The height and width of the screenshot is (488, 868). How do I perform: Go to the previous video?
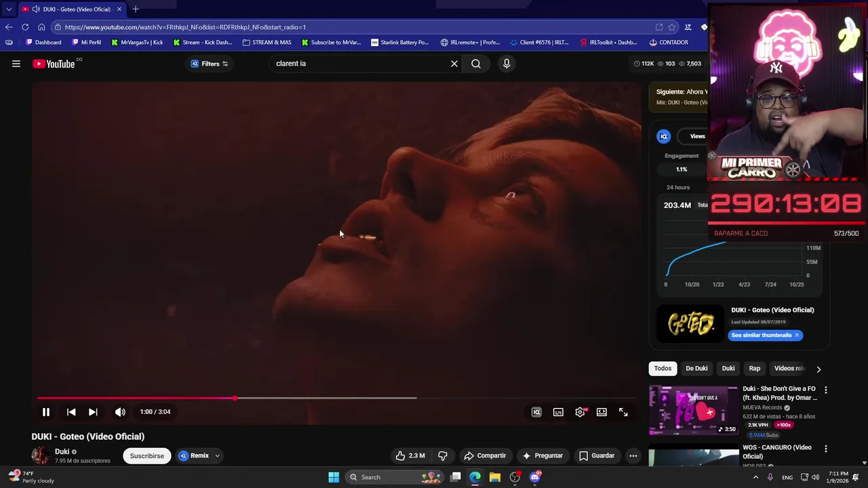(x=71, y=411)
